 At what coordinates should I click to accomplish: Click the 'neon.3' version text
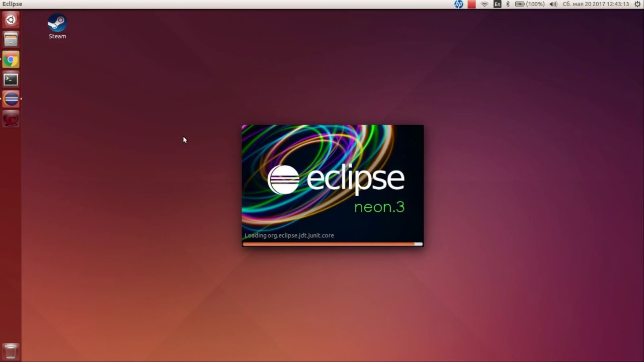(x=379, y=207)
